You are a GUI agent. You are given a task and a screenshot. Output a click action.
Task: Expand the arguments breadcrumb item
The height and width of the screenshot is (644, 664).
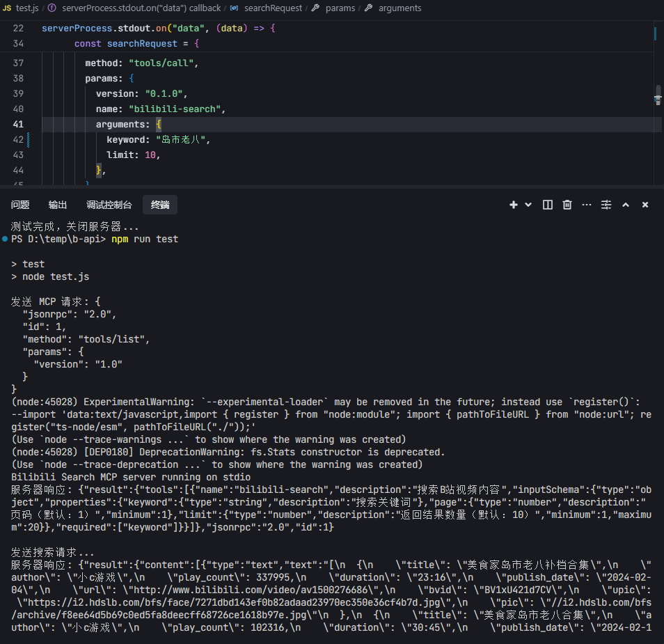point(400,8)
